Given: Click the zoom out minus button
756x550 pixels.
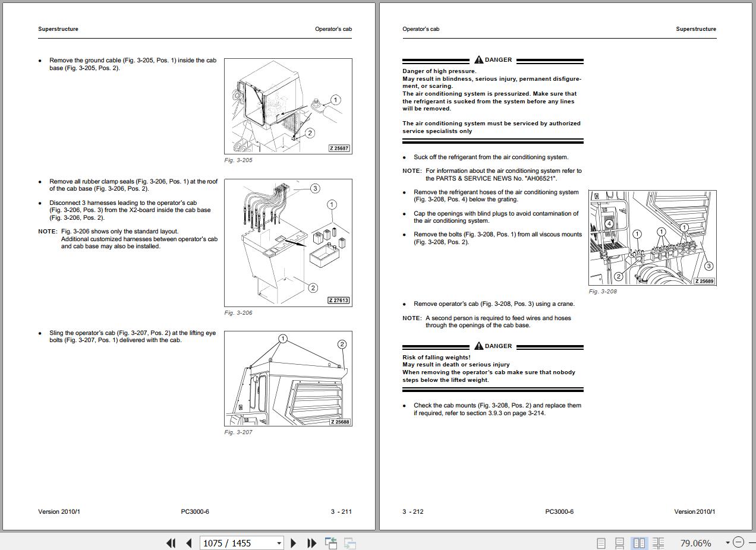Looking at the screenshot, I should pos(738,542).
